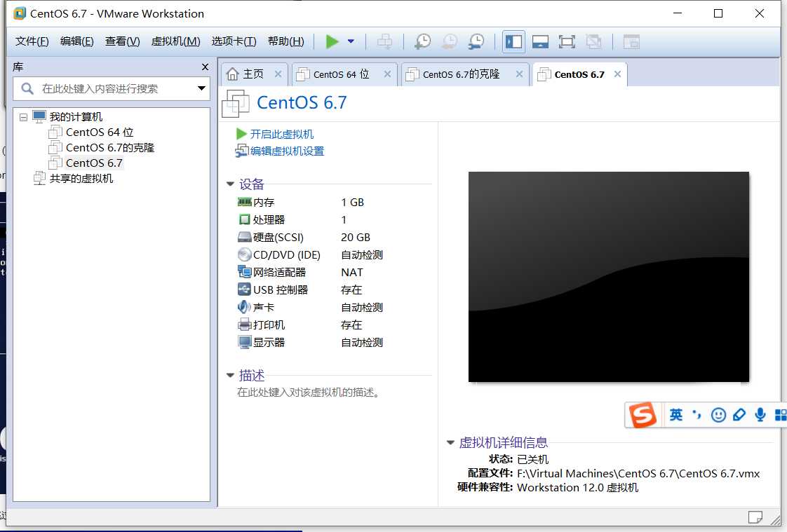Click the message log icon in status bar
This screenshot has height=532, width=787.
coord(755,517)
